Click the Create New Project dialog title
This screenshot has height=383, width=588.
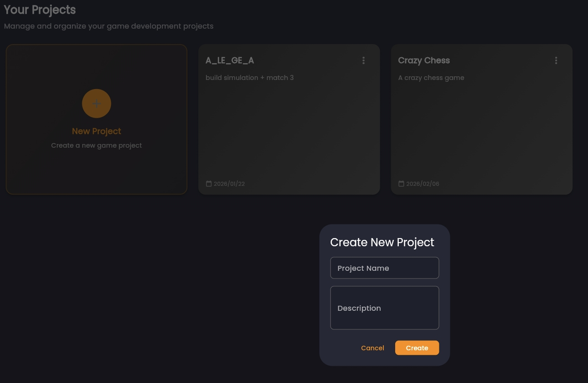382,242
